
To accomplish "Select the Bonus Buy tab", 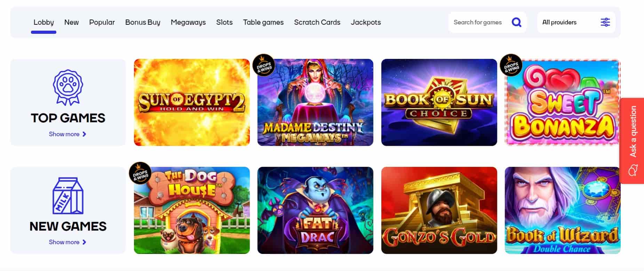I will tap(143, 22).
